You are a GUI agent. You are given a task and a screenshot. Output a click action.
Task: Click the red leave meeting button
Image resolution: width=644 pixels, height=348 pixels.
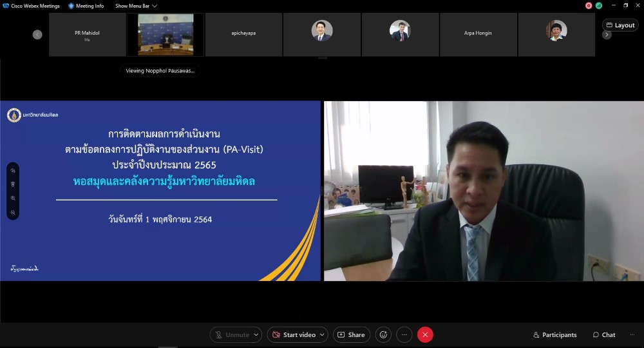(425, 334)
